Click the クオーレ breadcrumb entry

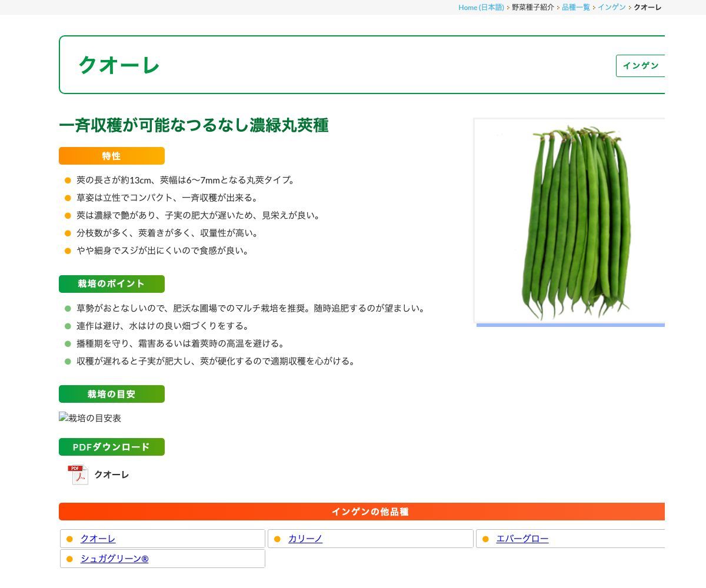(x=646, y=8)
